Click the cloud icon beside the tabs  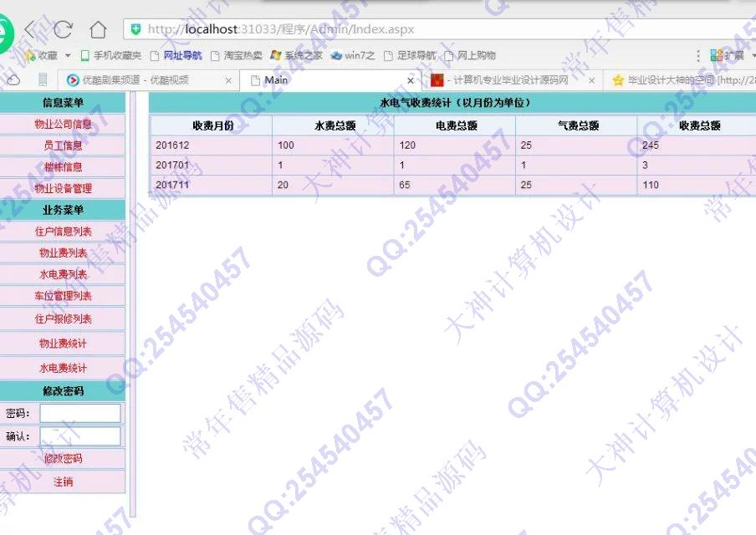click(x=13, y=80)
